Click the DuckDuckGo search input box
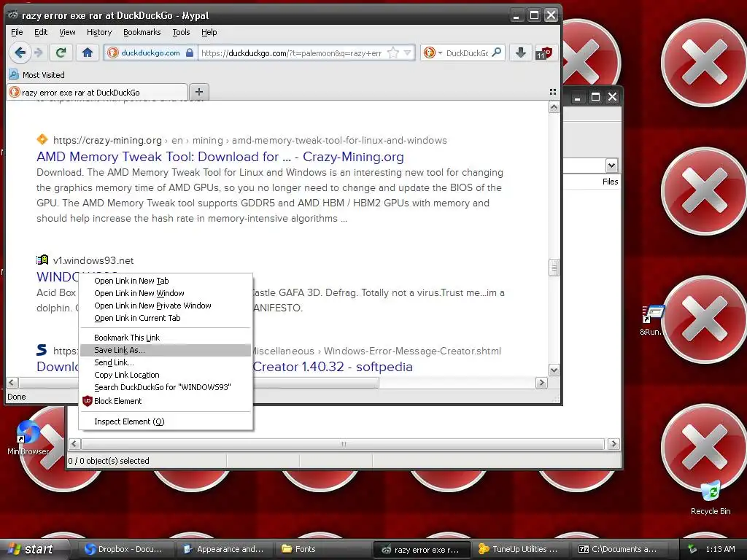The width and height of the screenshot is (747, 560). tap(466, 52)
